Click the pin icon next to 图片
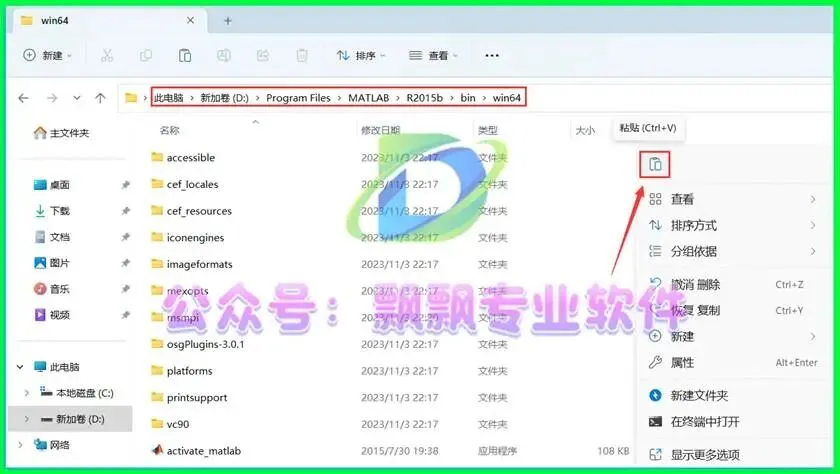This screenshot has height=474, width=840. pyautogui.click(x=125, y=263)
